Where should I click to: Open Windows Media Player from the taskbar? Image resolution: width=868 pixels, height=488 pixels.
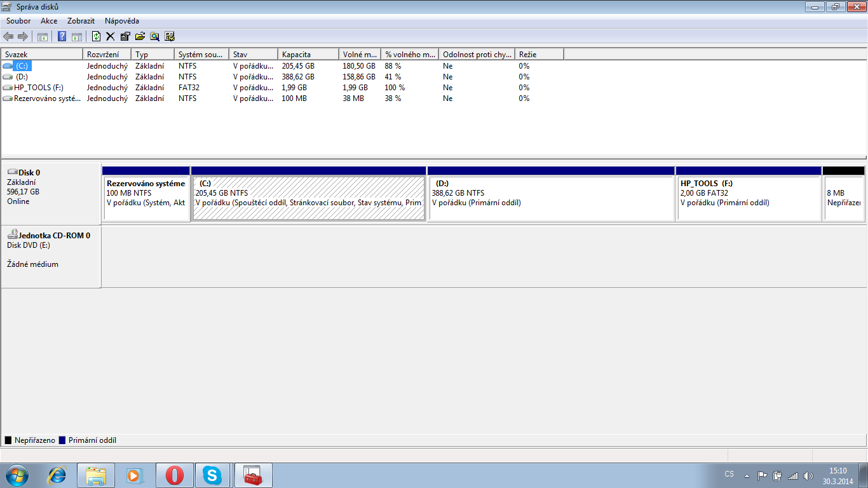(x=135, y=475)
